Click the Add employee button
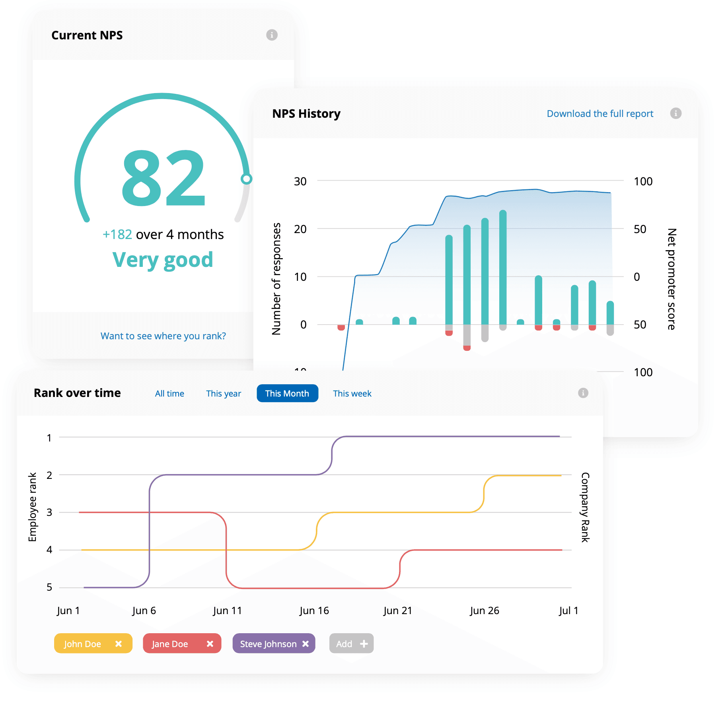Image resolution: width=728 pixels, height=704 pixels. coord(351,643)
